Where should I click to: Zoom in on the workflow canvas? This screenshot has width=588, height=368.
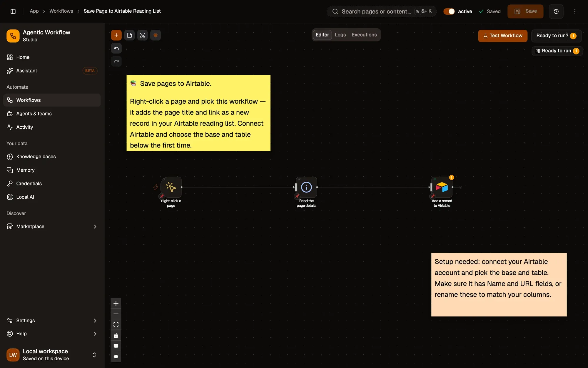tap(116, 303)
